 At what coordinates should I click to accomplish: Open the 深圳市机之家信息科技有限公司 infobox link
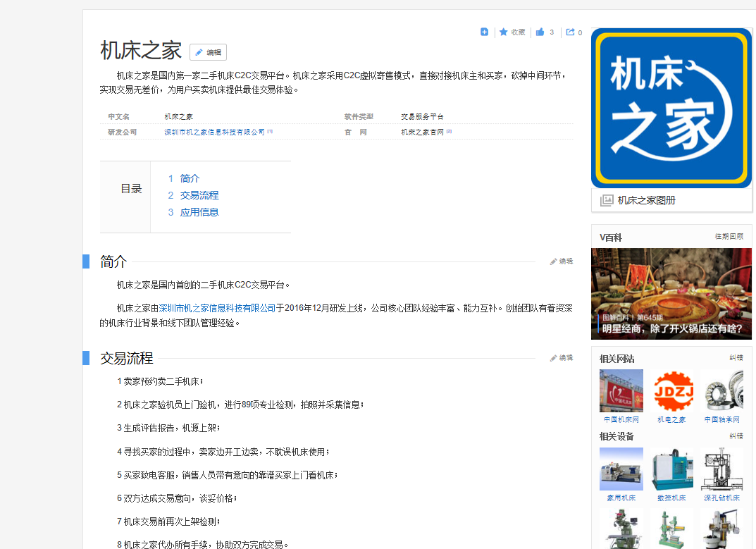click(x=214, y=132)
